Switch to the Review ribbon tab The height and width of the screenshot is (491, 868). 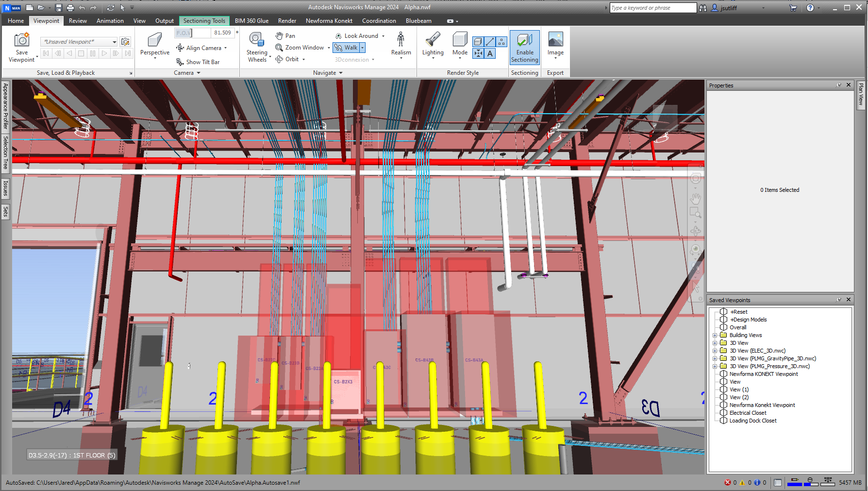pos(78,21)
